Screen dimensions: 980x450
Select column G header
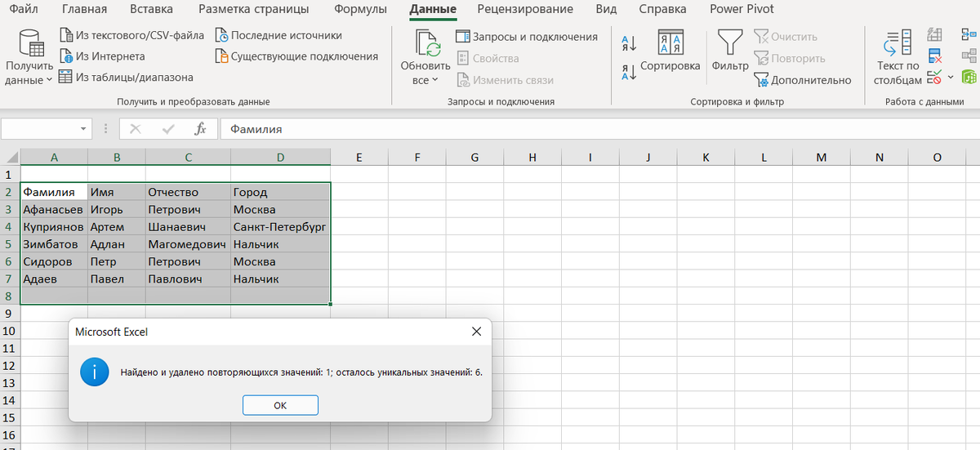474,158
